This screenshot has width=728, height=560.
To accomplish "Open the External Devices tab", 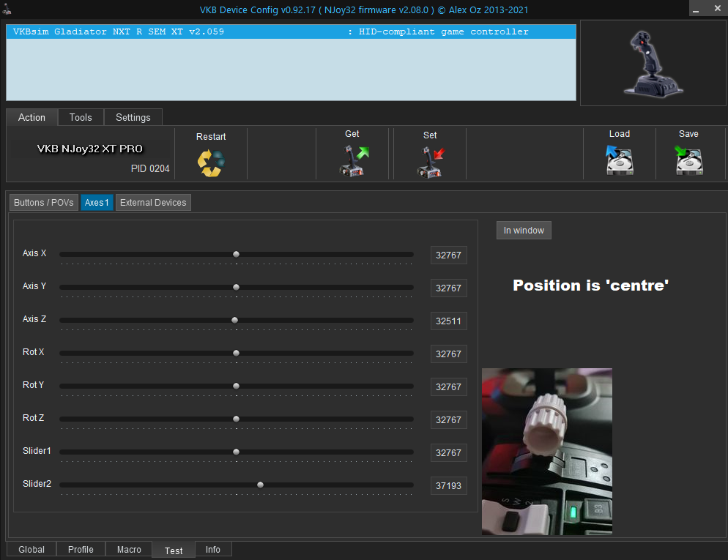I will pos(153,202).
